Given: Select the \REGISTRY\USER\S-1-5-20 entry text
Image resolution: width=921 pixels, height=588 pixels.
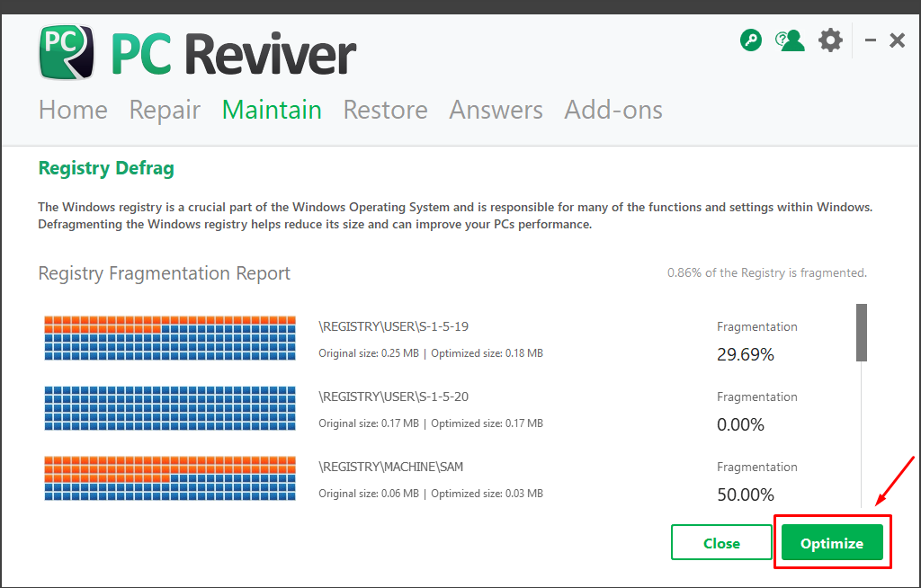Looking at the screenshot, I should pyautogui.click(x=394, y=396).
